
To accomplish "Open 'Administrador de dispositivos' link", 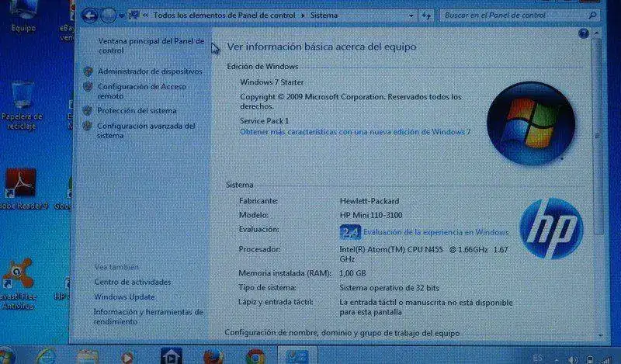I will [x=150, y=71].
